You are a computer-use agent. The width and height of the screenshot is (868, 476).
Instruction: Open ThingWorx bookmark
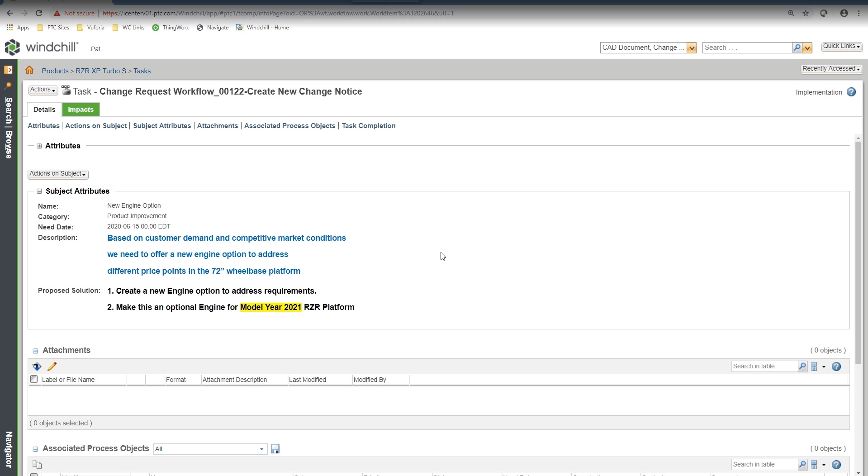171,28
